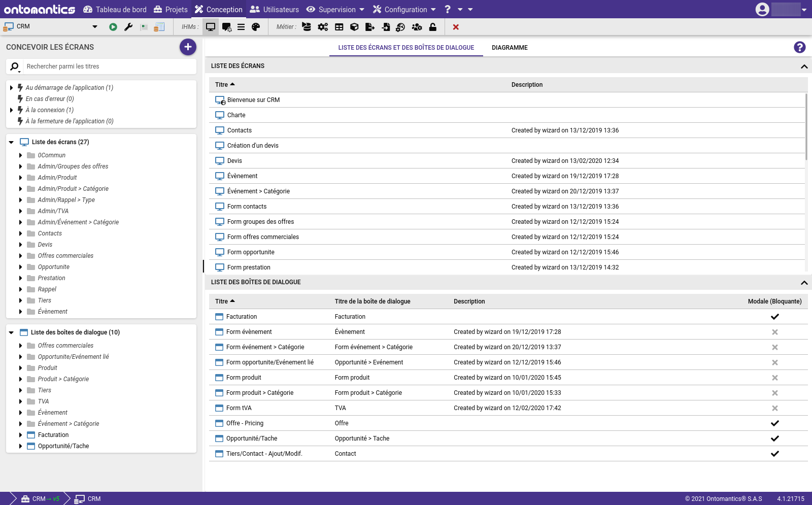
Task: Open the help question mark in content panel
Action: [x=799, y=47]
